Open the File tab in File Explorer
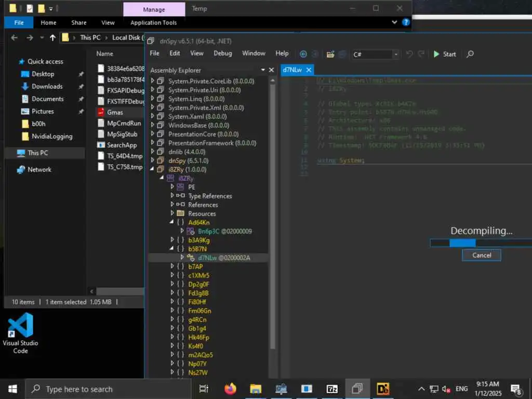Screen dimensions: 532x399 tap(19, 23)
